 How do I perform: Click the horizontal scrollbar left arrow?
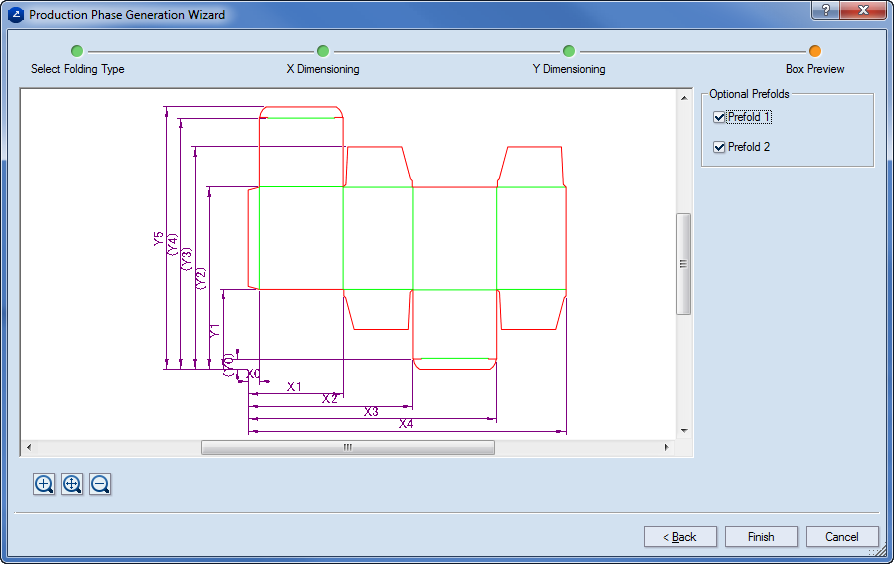coord(28,448)
